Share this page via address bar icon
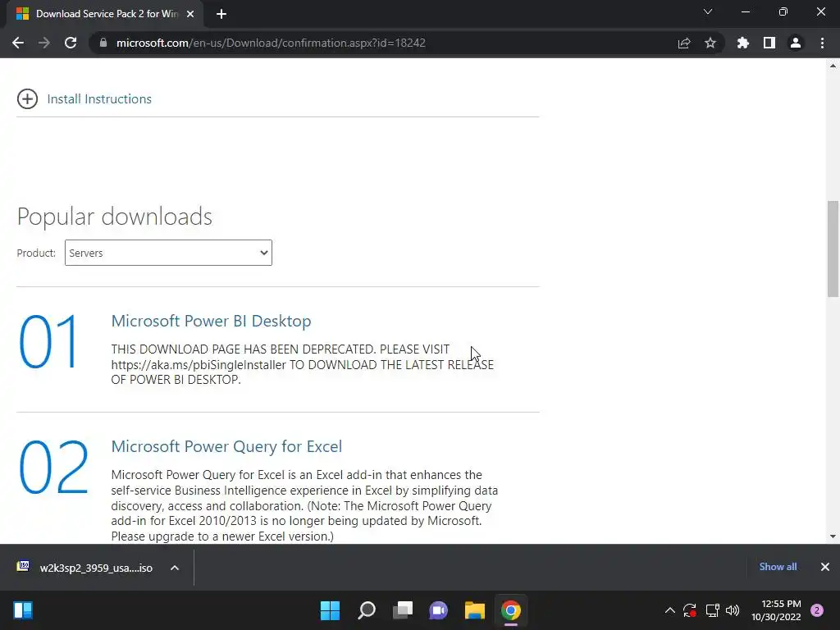Viewport: 840px width, 630px height. [684, 43]
